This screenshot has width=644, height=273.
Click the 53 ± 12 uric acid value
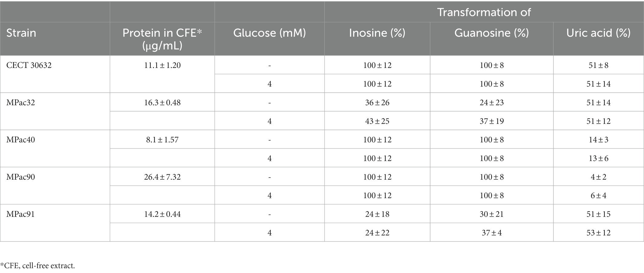pyautogui.click(x=599, y=233)
